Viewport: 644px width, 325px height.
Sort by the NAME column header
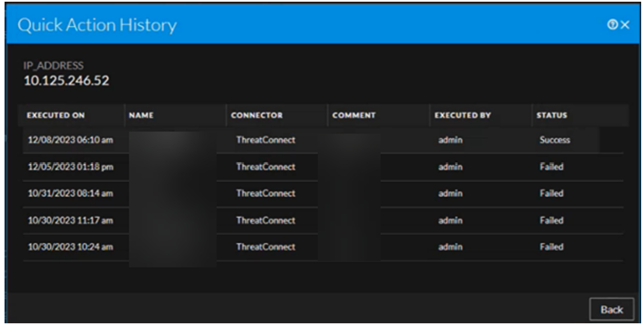tap(141, 115)
